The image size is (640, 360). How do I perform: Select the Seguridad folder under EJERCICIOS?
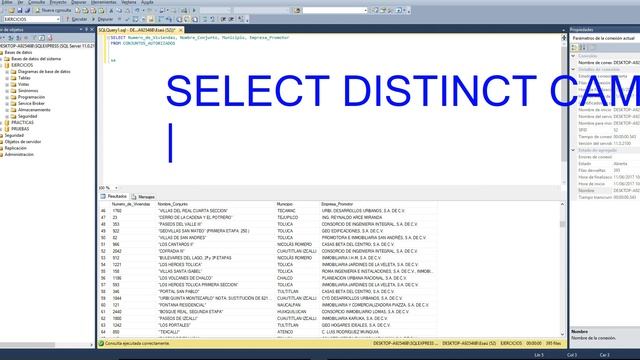click(27, 116)
